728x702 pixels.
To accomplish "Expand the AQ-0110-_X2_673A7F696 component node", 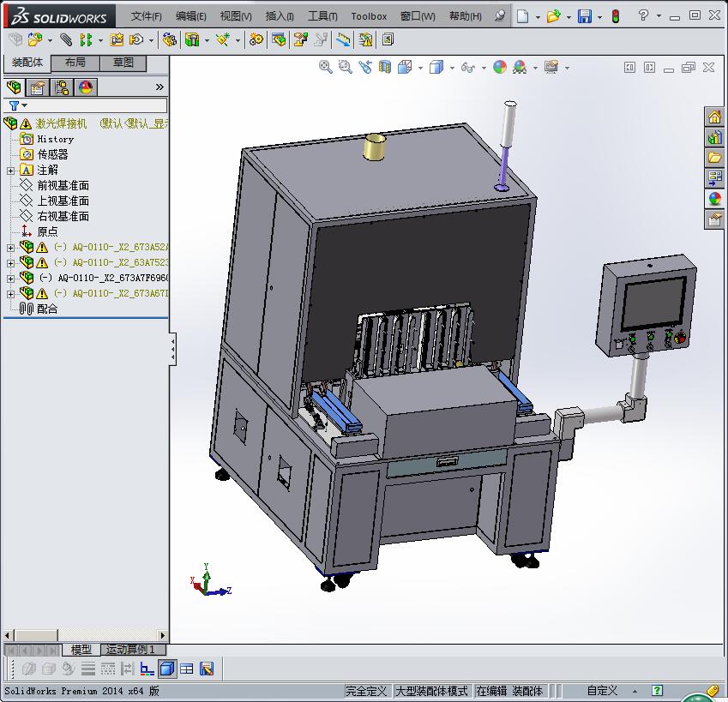I will click(10, 278).
